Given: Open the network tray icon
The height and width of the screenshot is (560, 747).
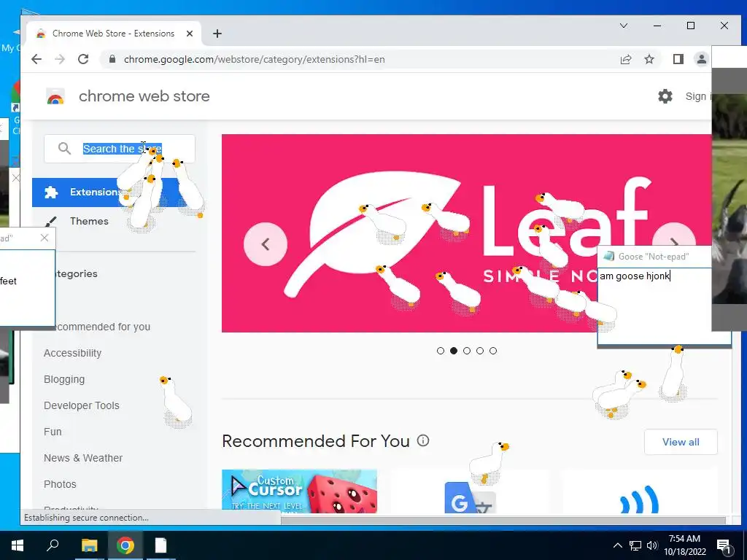Looking at the screenshot, I should coord(635,545).
